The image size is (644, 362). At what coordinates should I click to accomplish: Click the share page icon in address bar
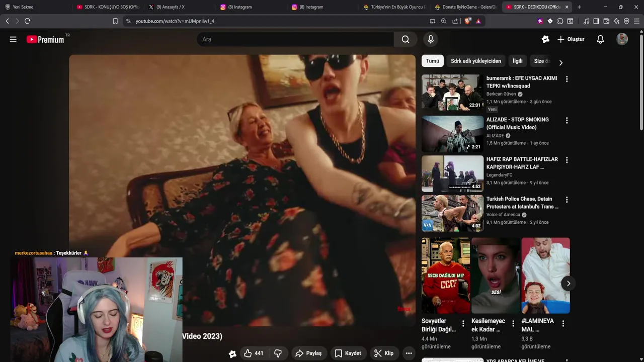click(x=455, y=21)
